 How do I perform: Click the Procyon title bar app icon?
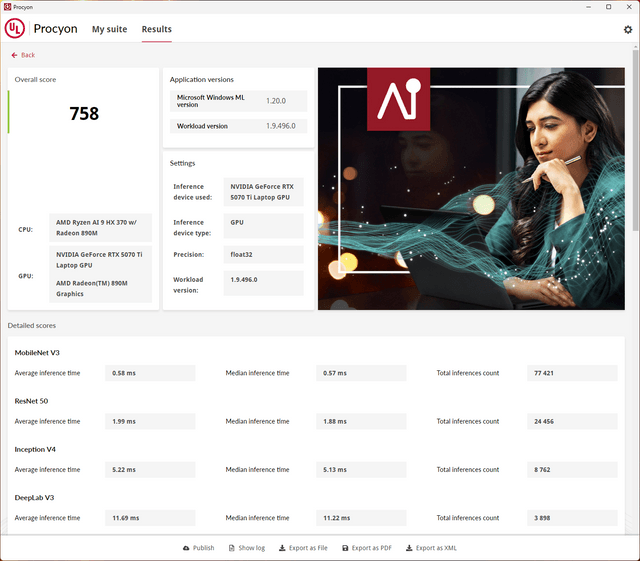(7, 7)
